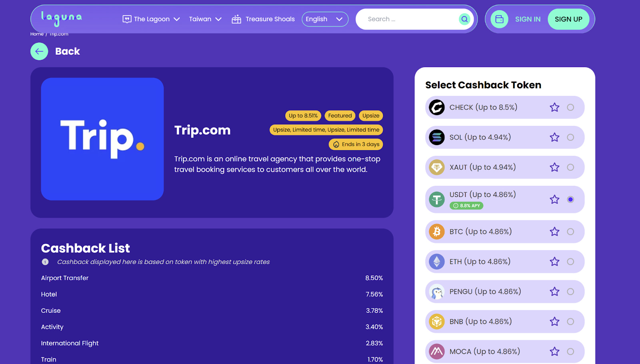Favorite the SOL token star
640x364 pixels.
[x=554, y=137]
